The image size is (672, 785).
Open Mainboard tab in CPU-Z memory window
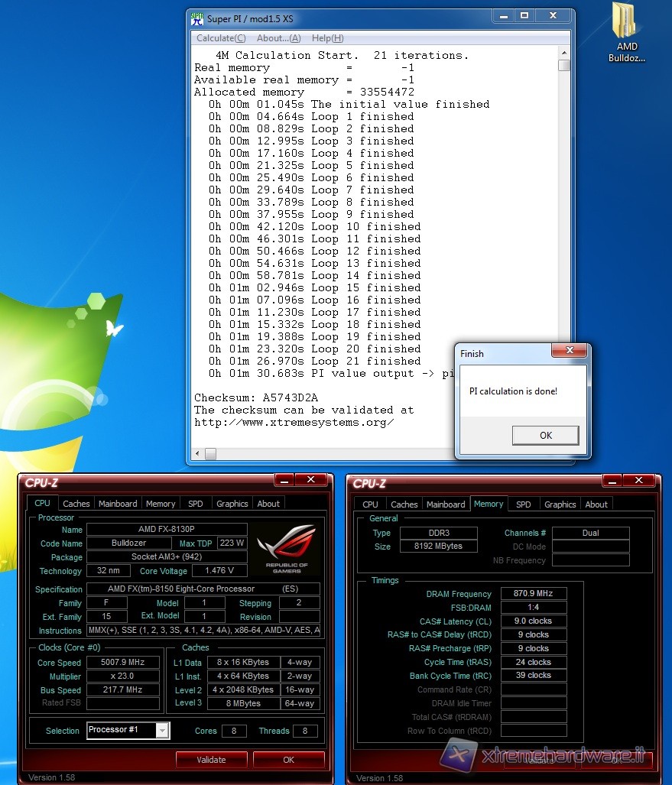pos(446,504)
